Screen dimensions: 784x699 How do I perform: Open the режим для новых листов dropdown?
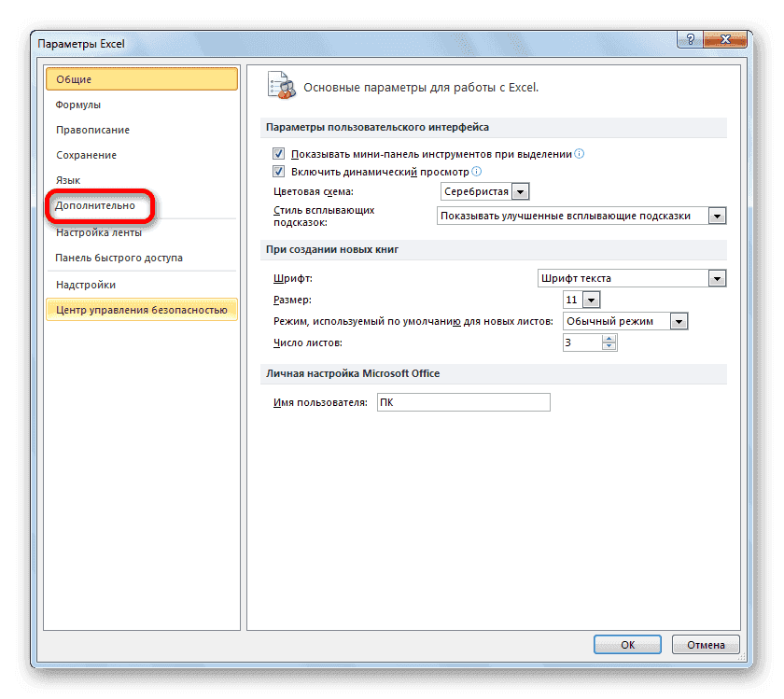[x=679, y=320]
